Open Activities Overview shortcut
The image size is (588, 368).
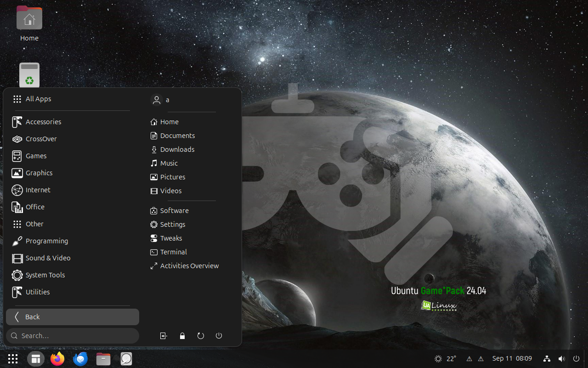[x=189, y=266]
